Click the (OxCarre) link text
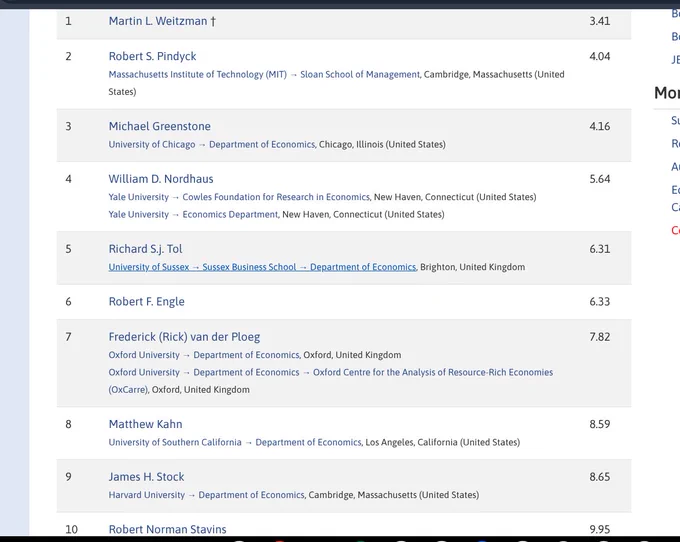Image resolution: width=680 pixels, height=542 pixels. [x=128, y=390]
